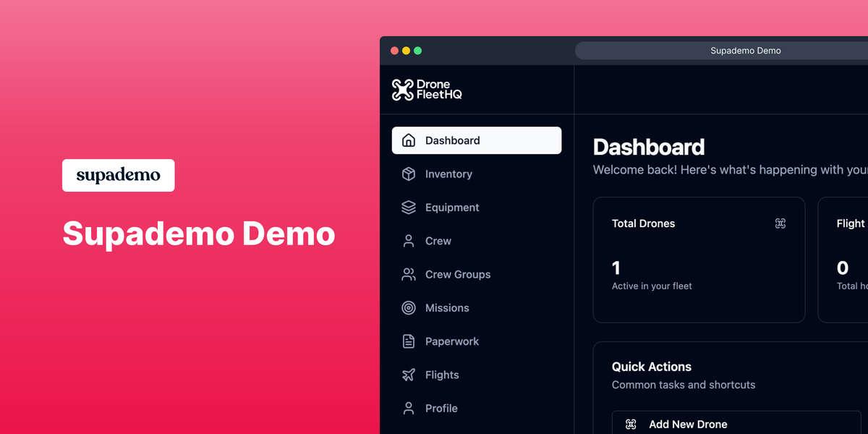The height and width of the screenshot is (434, 868).
Task: Click the Drone FleetHQ brand name
Action: click(x=439, y=90)
